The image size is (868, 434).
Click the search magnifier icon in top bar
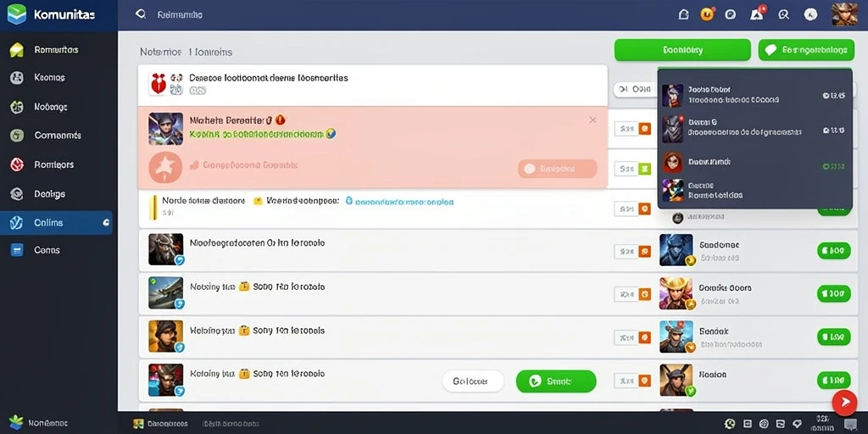tap(141, 14)
